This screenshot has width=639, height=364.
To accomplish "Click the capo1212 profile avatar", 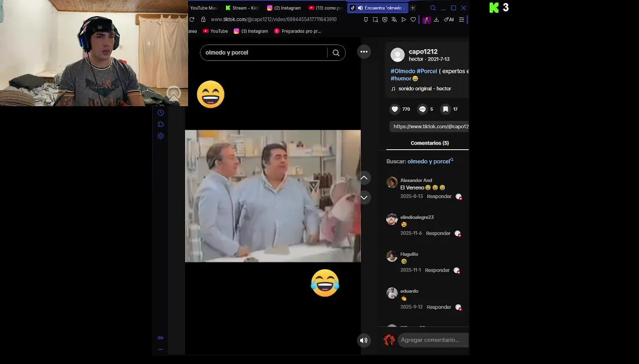I will [398, 55].
